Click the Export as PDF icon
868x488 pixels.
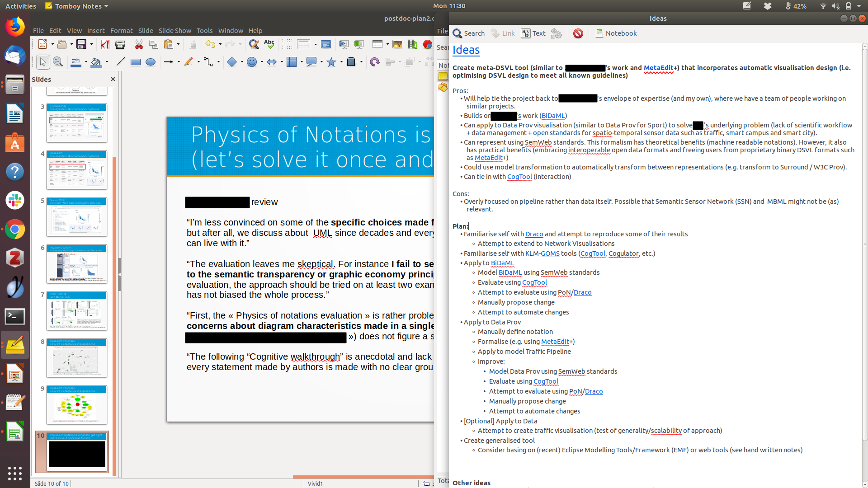click(x=105, y=44)
